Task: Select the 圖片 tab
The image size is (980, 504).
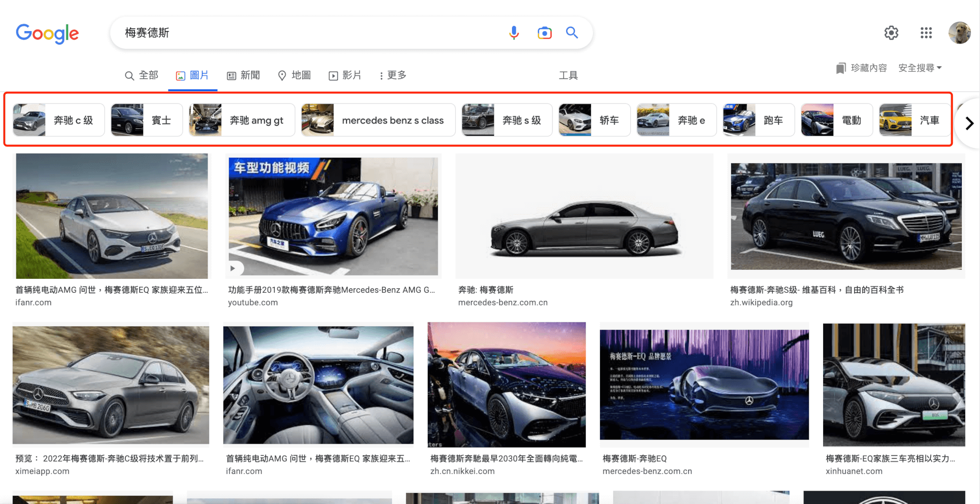Action: 192,75
